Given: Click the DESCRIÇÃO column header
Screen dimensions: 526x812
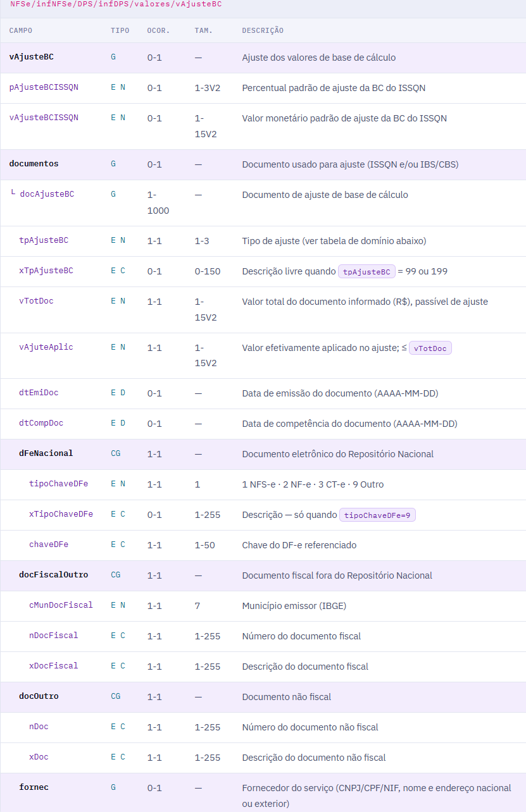Looking at the screenshot, I should click(263, 30).
